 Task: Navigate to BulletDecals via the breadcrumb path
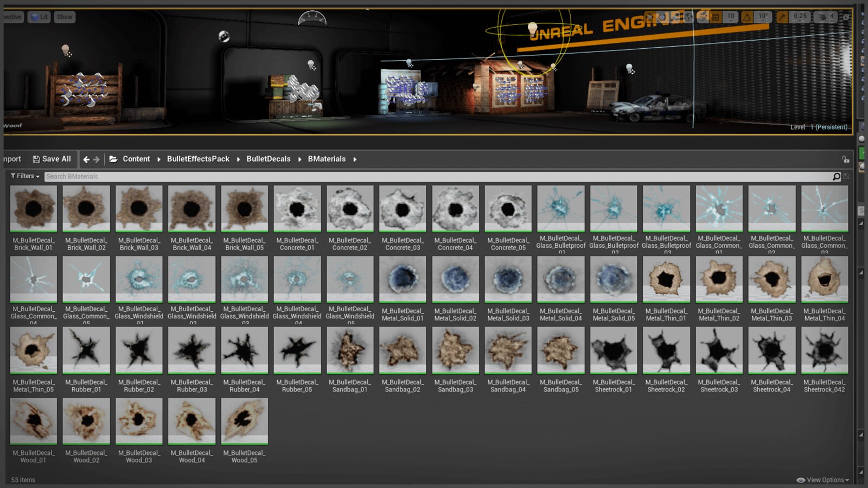[269, 159]
